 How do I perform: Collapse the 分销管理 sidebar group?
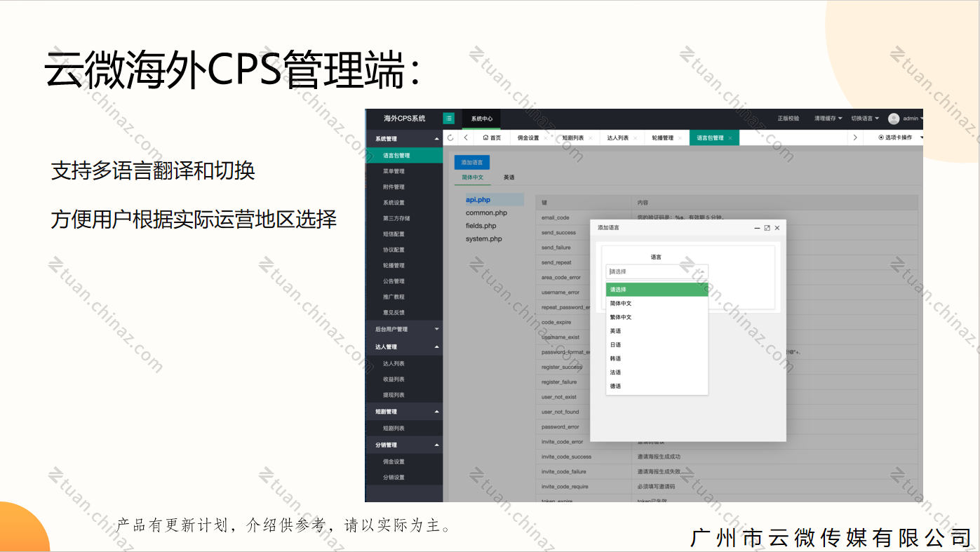point(405,445)
